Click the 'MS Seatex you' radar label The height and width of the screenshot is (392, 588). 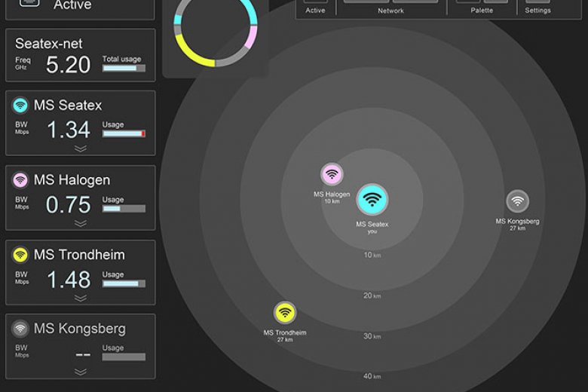(x=372, y=228)
